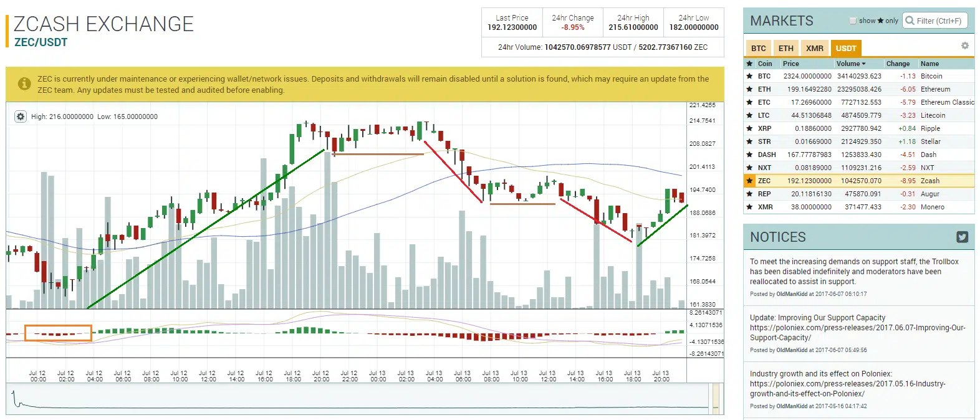Click BTC price 2324.00000000
The height and width of the screenshot is (420, 980).
point(807,76)
